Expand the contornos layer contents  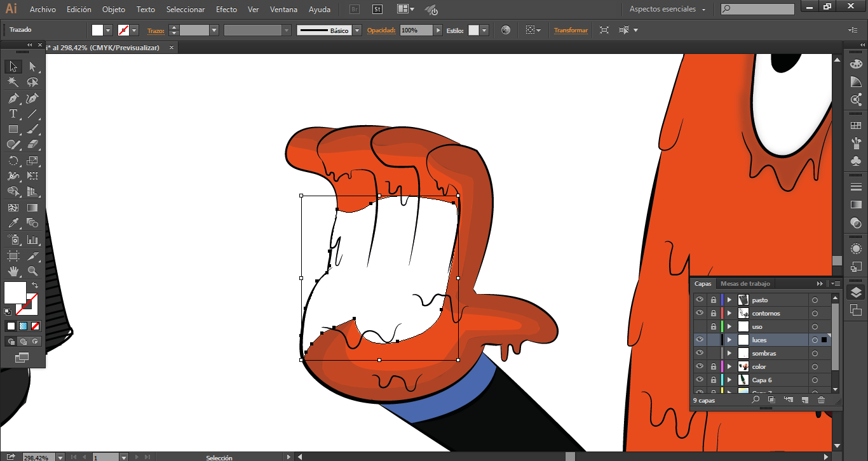[x=729, y=313]
